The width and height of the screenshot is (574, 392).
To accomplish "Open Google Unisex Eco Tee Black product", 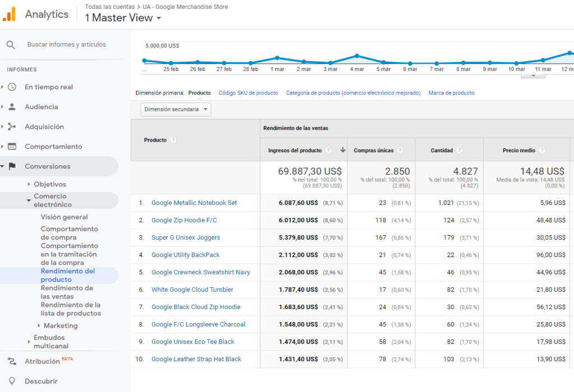I will coord(193,342).
